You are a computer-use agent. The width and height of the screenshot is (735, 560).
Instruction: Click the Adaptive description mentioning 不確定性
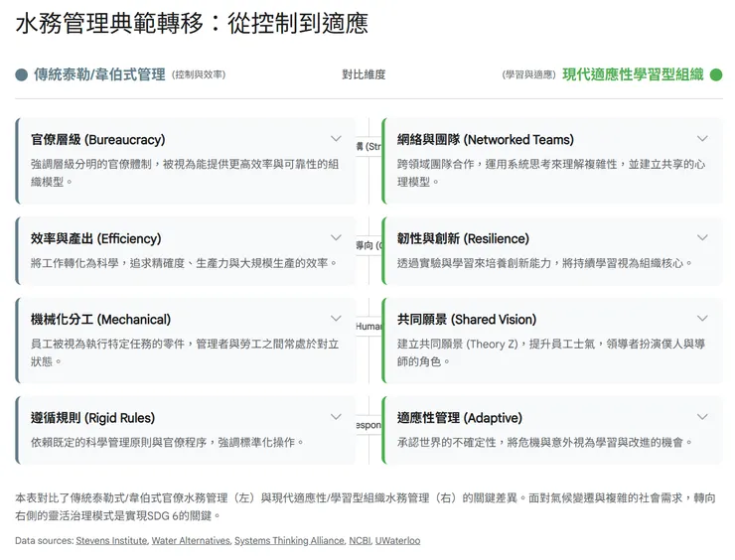click(x=544, y=443)
